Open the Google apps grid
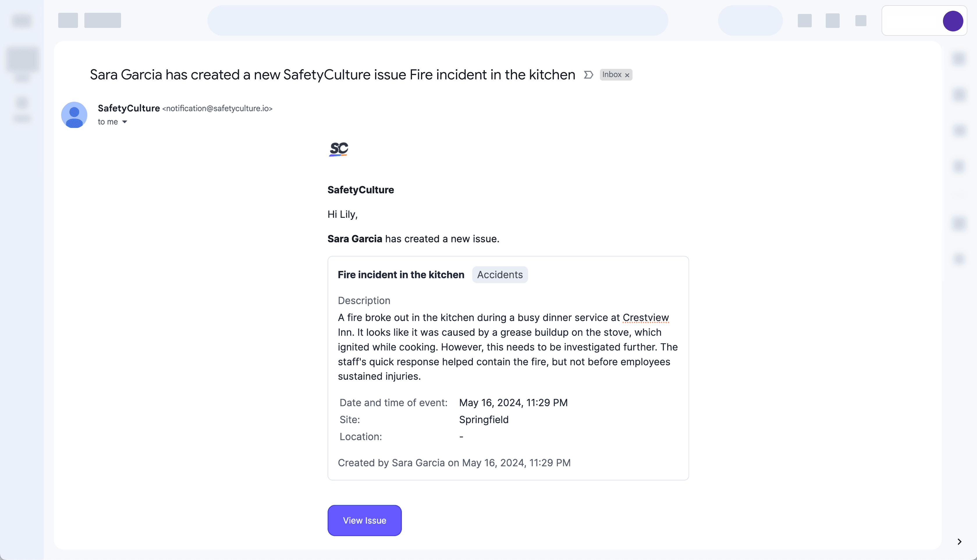Image resolution: width=977 pixels, height=560 pixels. (860, 21)
